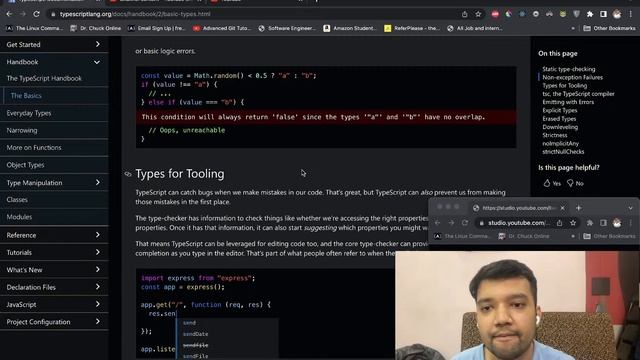Open the Extensions puzzle icon

pos(590,14)
